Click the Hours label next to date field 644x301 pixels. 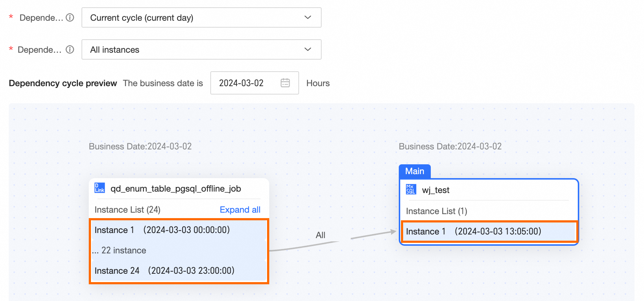(x=318, y=83)
